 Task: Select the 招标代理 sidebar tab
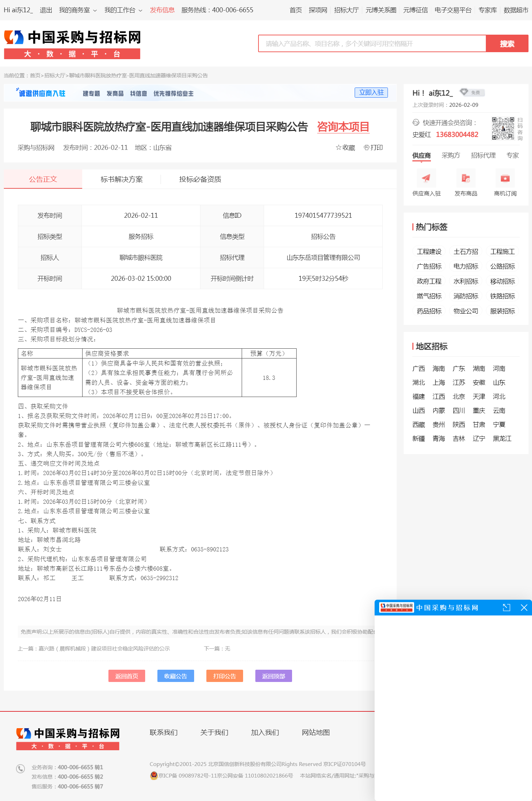[483, 155]
